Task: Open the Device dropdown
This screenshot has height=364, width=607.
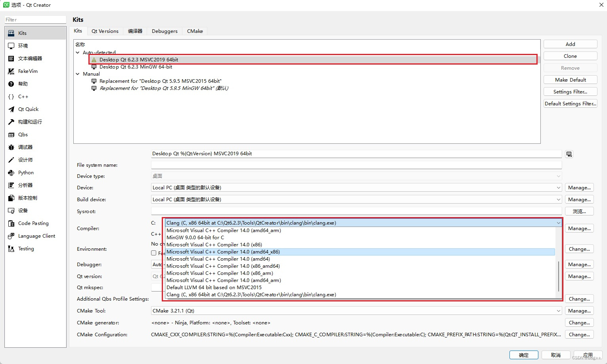Action: 356,188
